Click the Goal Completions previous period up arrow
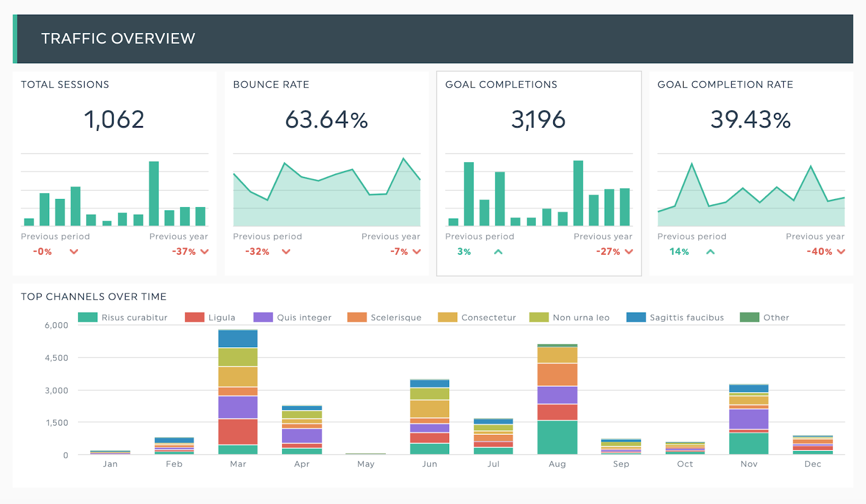 (x=498, y=251)
